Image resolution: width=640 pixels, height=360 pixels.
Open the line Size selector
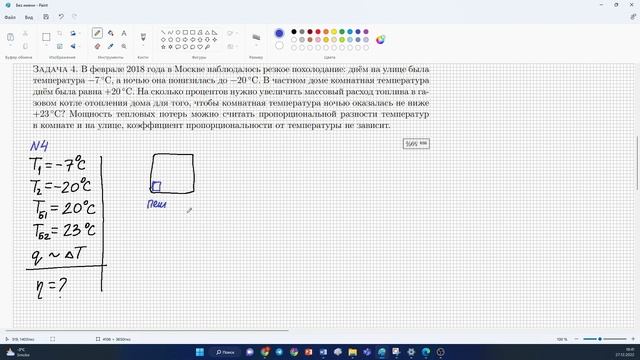click(256, 39)
